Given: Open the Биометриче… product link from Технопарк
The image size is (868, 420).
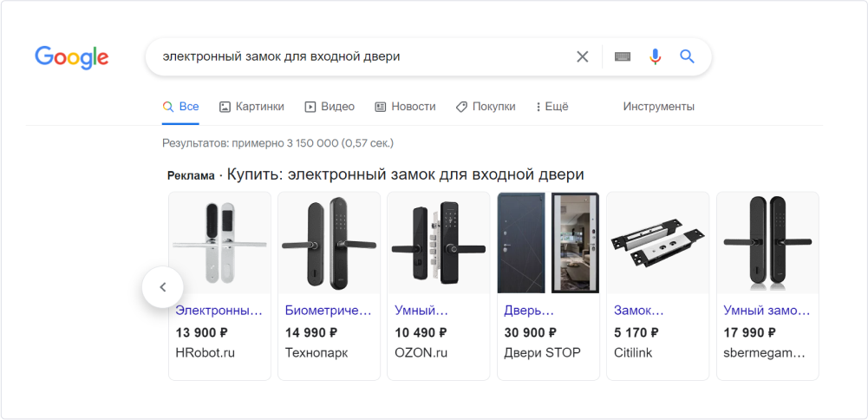Looking at the screenshot, I should click(x=328, y=310).
